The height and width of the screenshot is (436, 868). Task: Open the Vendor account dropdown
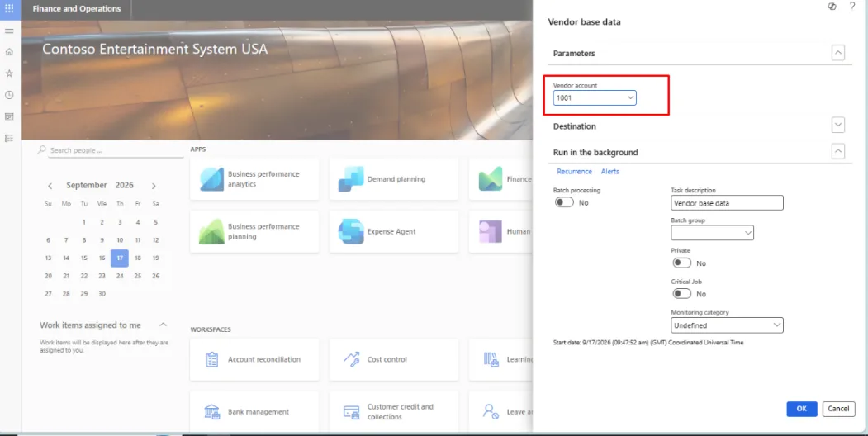tap(630, 98)
